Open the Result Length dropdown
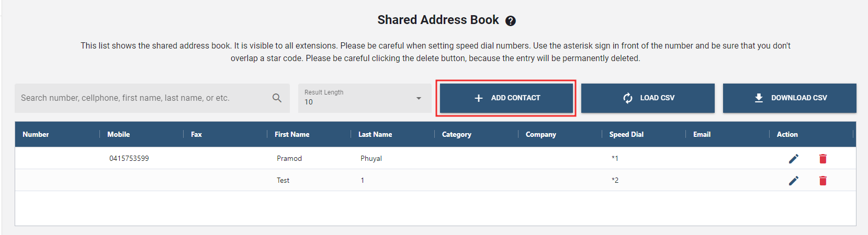Image resolution: width=868 pixels, height=235 pixels. point(364,98)
